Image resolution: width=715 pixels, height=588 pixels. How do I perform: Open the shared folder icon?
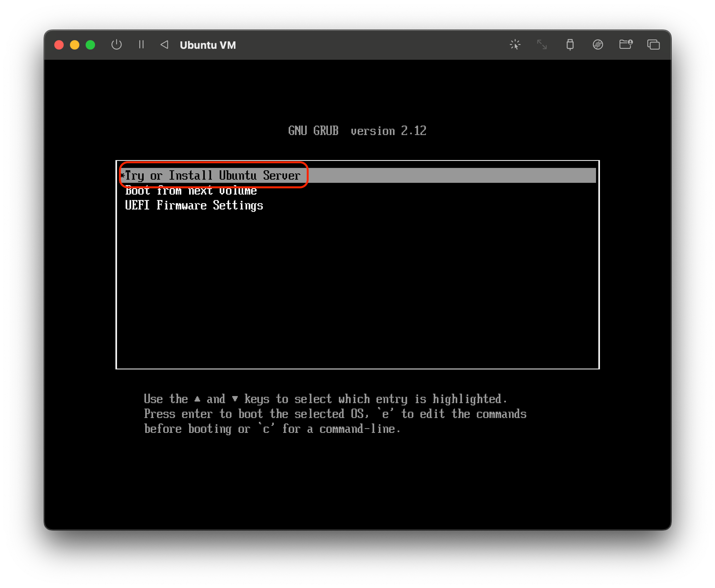(x=626, y=45)
